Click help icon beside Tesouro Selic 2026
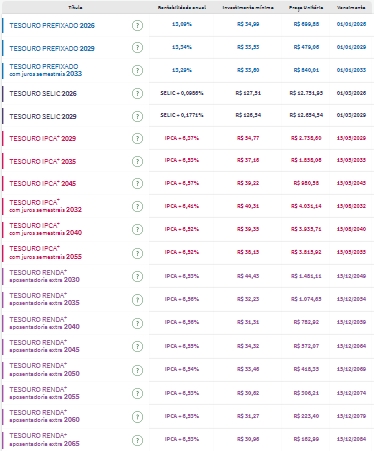374x451 pixels. [137, 93]
